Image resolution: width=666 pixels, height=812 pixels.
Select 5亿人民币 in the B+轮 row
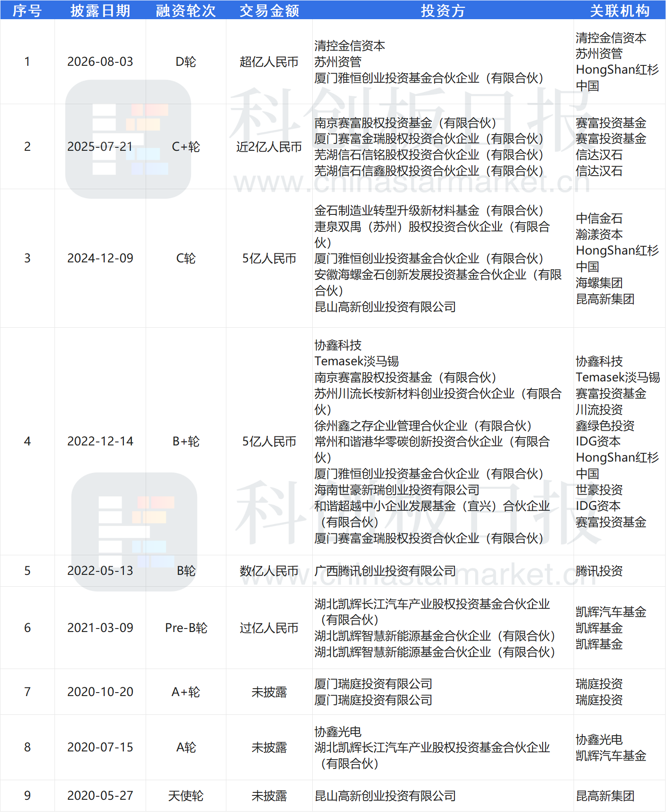click(x=269, y=441)
